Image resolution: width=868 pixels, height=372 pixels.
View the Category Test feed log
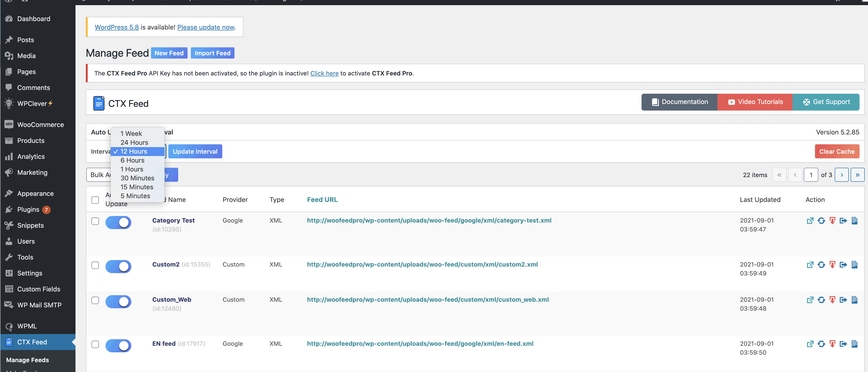pos(855,221)
